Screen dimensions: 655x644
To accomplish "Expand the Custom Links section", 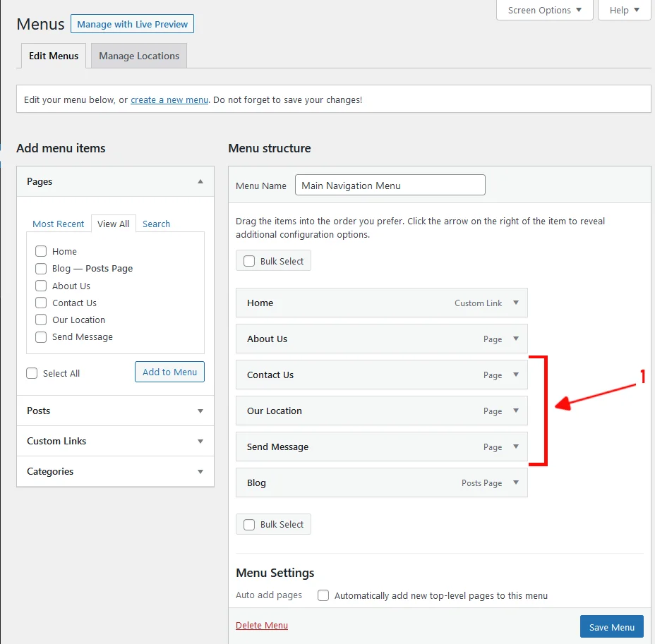I will point(115,441).
